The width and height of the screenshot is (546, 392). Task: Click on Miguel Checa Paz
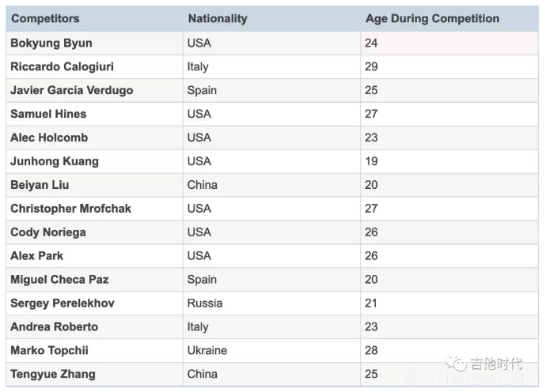pos(59,280)
